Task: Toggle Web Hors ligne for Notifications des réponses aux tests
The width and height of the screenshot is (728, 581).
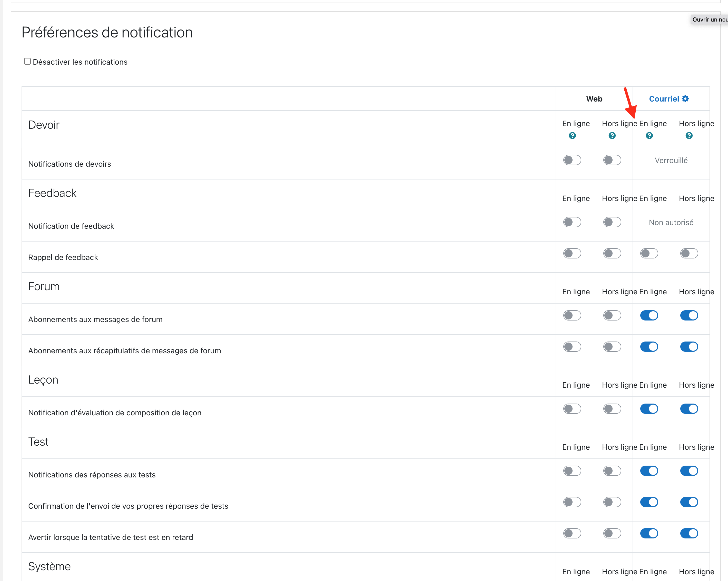Action: click(612, 471)
